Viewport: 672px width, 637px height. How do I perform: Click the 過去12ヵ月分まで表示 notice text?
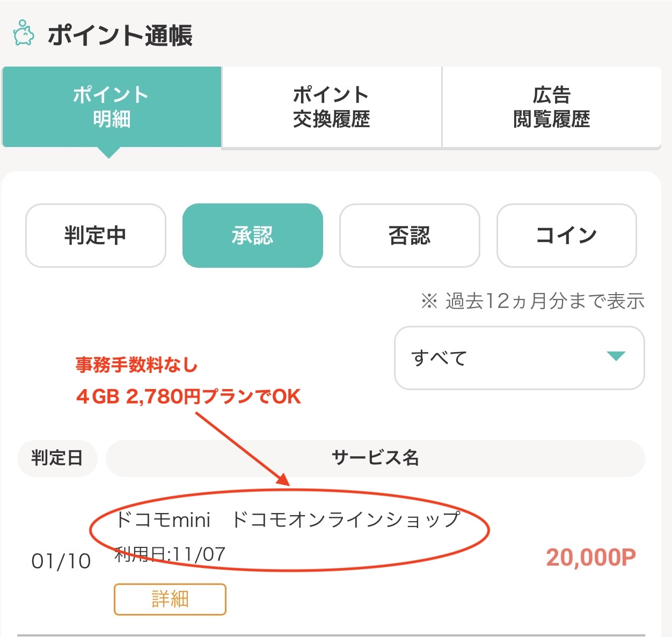pos(534,302)
